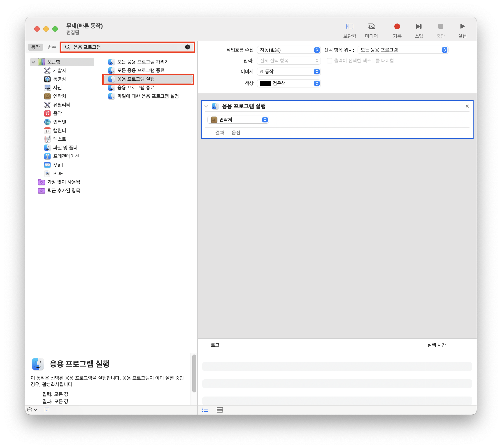Toggle the Library (보관함) toolbar icon
This screenshot has width=502, height=448.
coord(349,27)
